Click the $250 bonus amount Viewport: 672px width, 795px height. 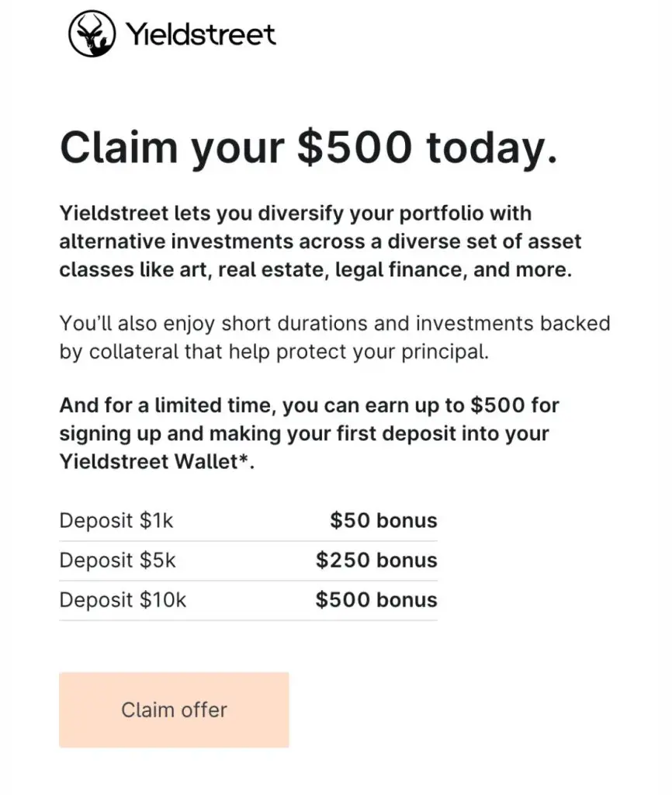tap(376, 560)
